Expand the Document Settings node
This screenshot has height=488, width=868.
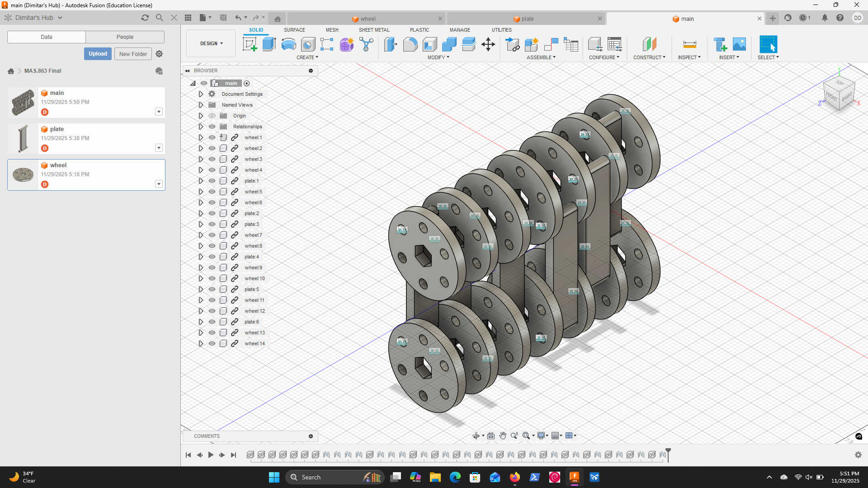click(x=201, y=94)
